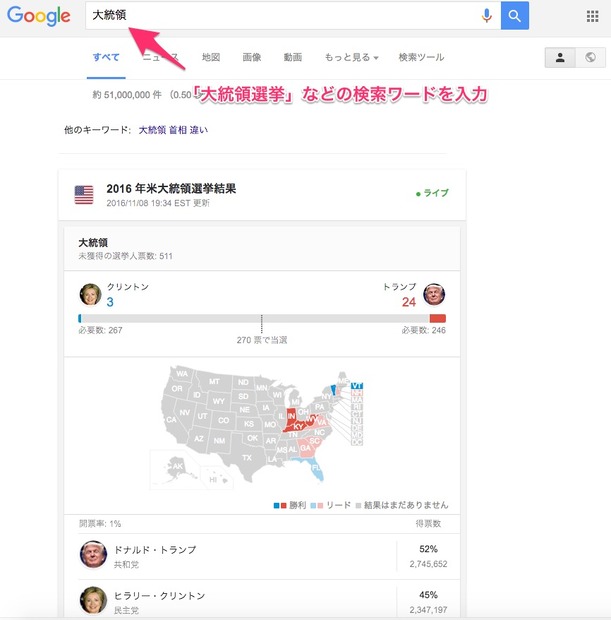Click the US flag icon

[84, 195]
